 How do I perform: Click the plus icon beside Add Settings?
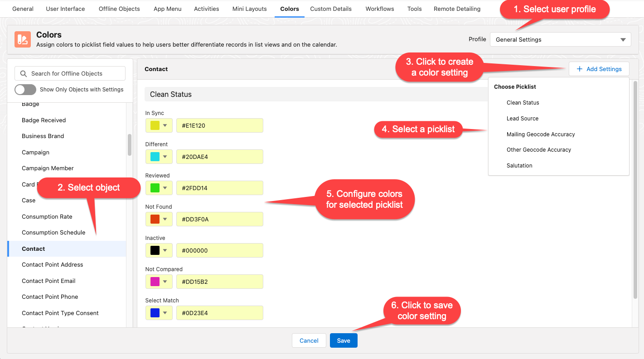(x=579, y=69)
